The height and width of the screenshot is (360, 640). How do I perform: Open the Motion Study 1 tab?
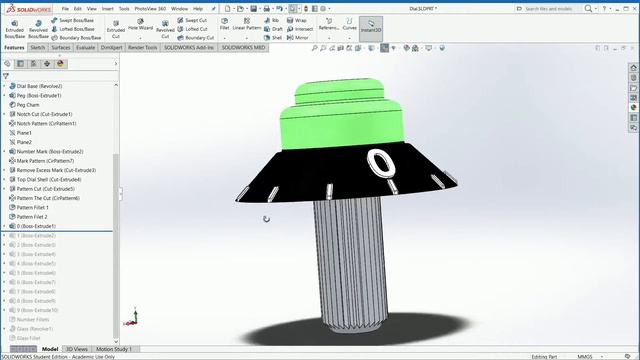pos(114,349)
